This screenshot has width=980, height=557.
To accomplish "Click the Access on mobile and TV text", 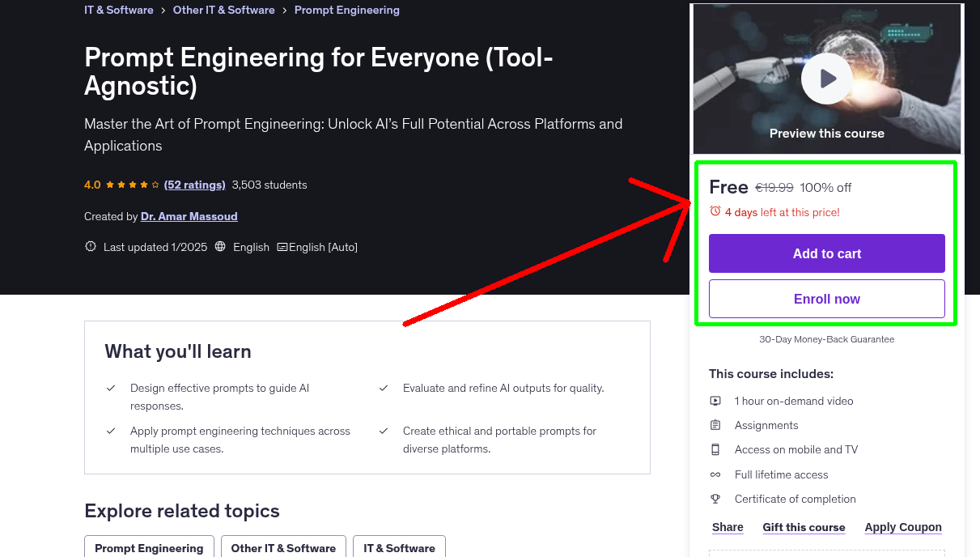I will 796,449.
